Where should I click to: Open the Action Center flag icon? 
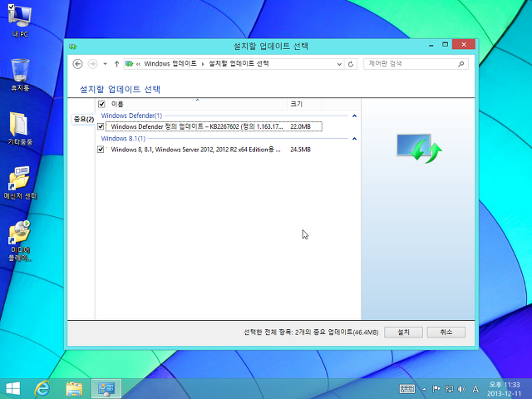pos(436,389)
